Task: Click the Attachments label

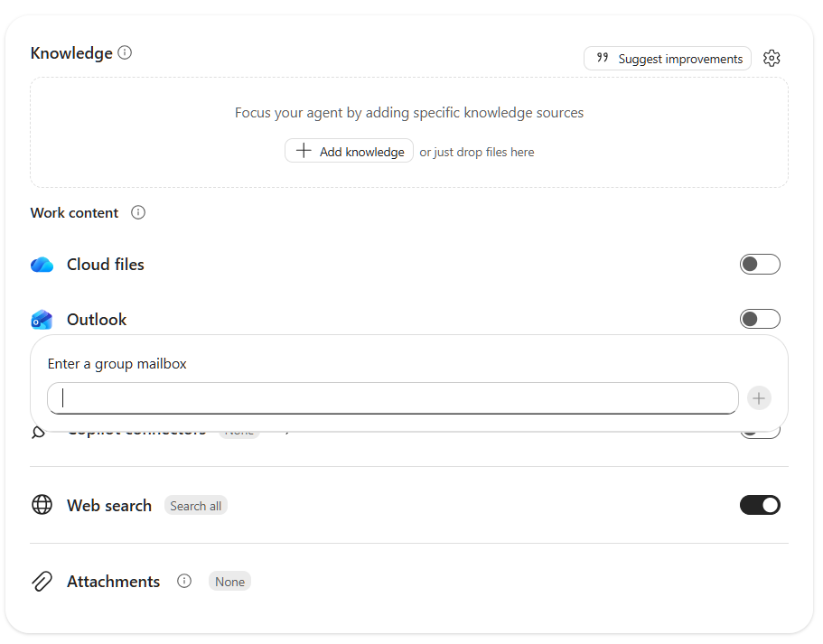Action: 113,582
